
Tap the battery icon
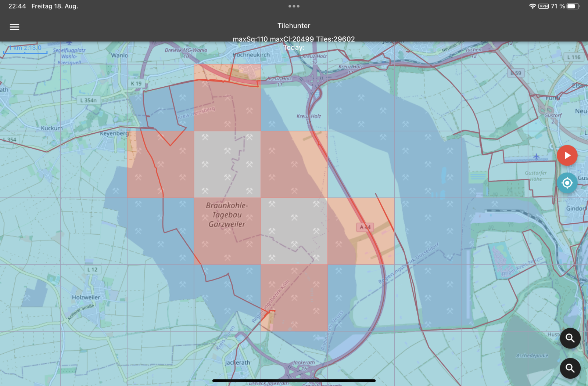pyautogui.click(x=573, y=6)
